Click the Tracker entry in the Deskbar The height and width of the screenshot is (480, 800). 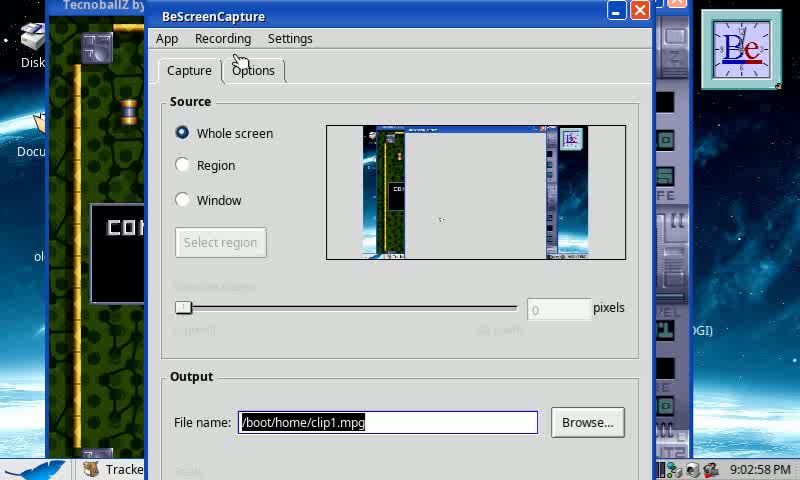pyautogui.click(x=113, y=469)
